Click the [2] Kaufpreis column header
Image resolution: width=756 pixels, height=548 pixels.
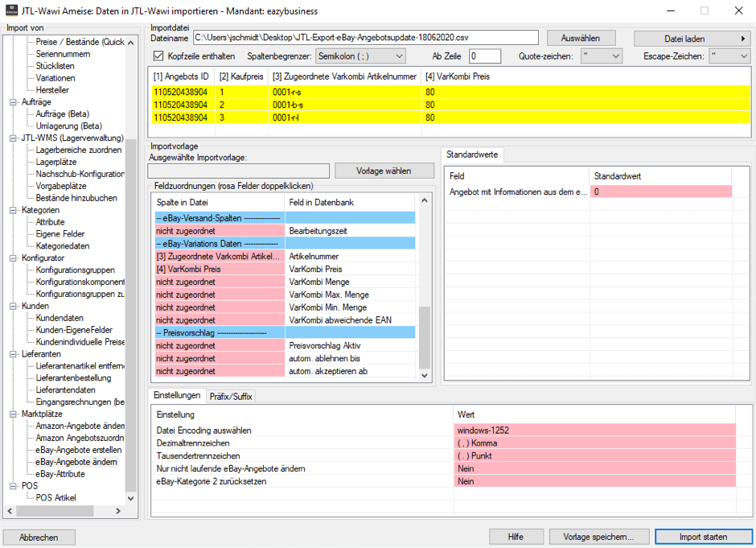(241, 76)
